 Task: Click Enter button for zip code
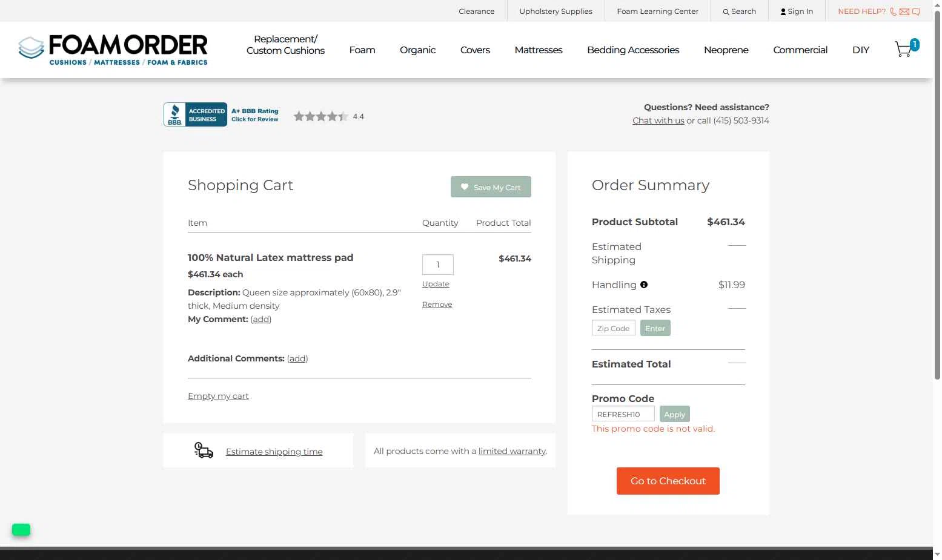[655, 328]
